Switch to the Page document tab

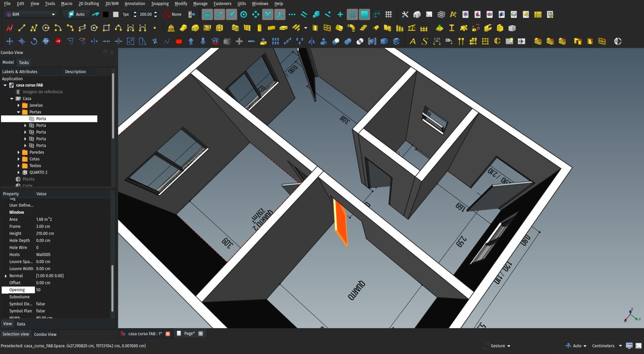tap(190, 334)
